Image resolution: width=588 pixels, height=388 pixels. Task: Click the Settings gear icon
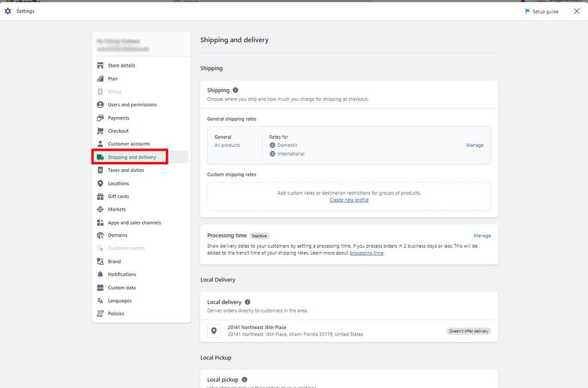click(8, 11)
